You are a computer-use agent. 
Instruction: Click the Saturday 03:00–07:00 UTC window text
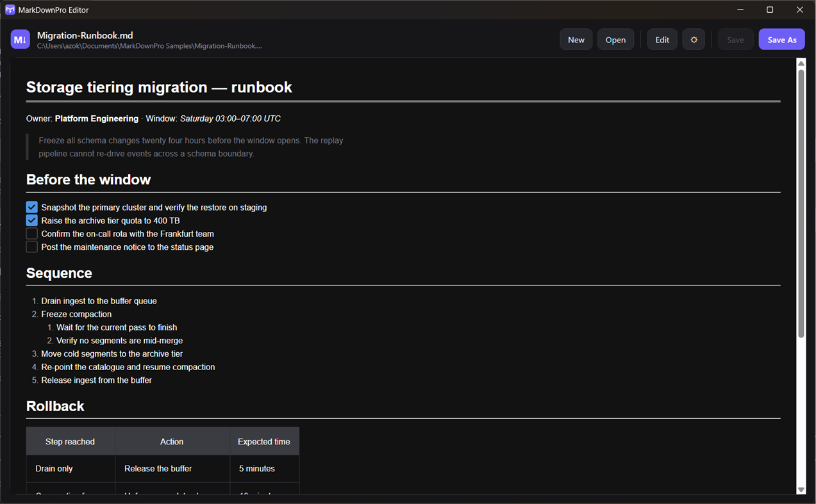pyautogui.click(x=230, y=118)
